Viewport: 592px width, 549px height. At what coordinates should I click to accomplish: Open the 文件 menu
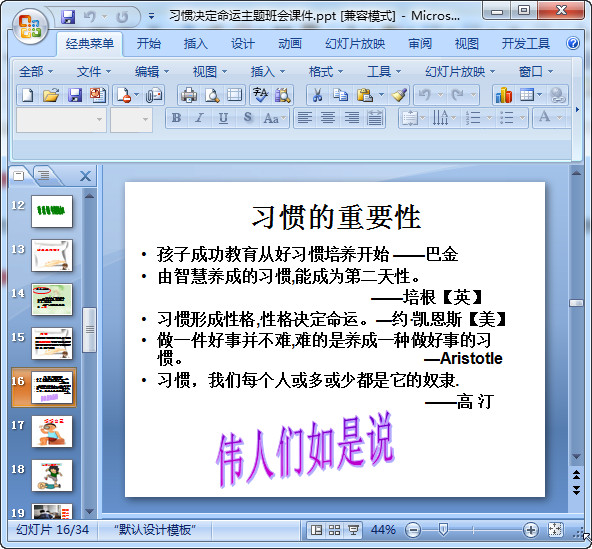(x=93, y=71)
